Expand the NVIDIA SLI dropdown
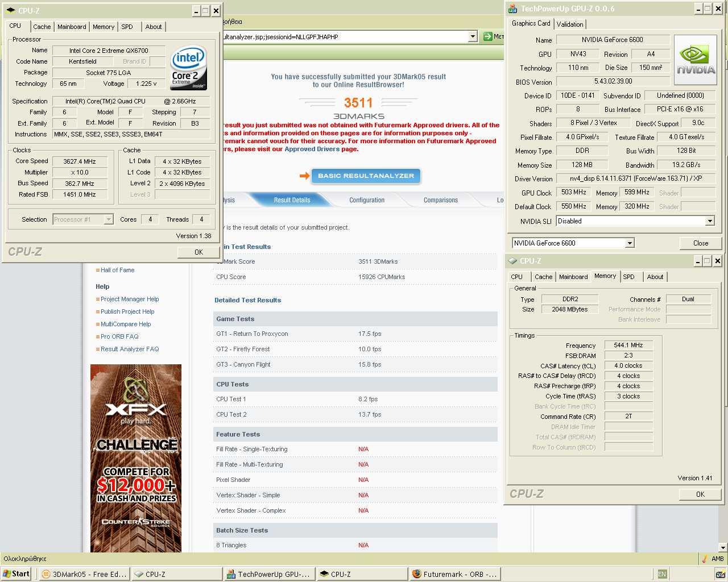The image size is (728, 582). point(710,221)
